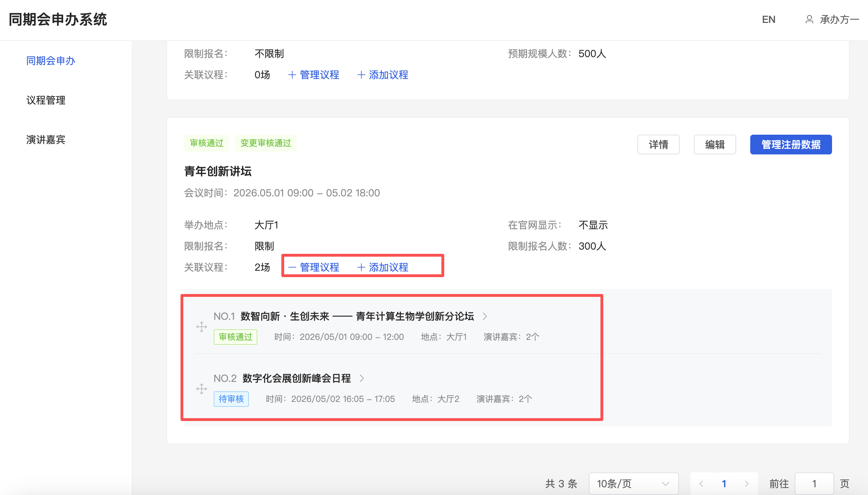Grab the drag handle for agenda NO.2
The image size is (868, 495).
[x=202, y=389]
